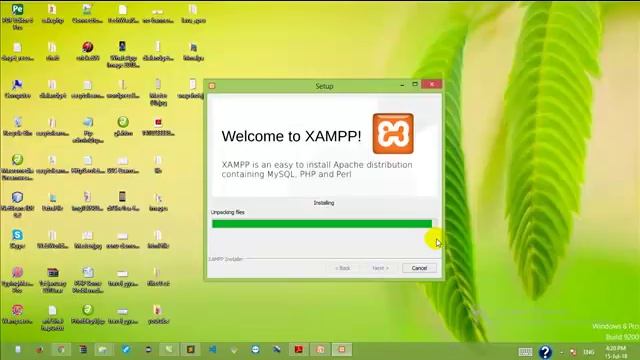Click the greyed-out Back button in Setup

pos(342,268)
